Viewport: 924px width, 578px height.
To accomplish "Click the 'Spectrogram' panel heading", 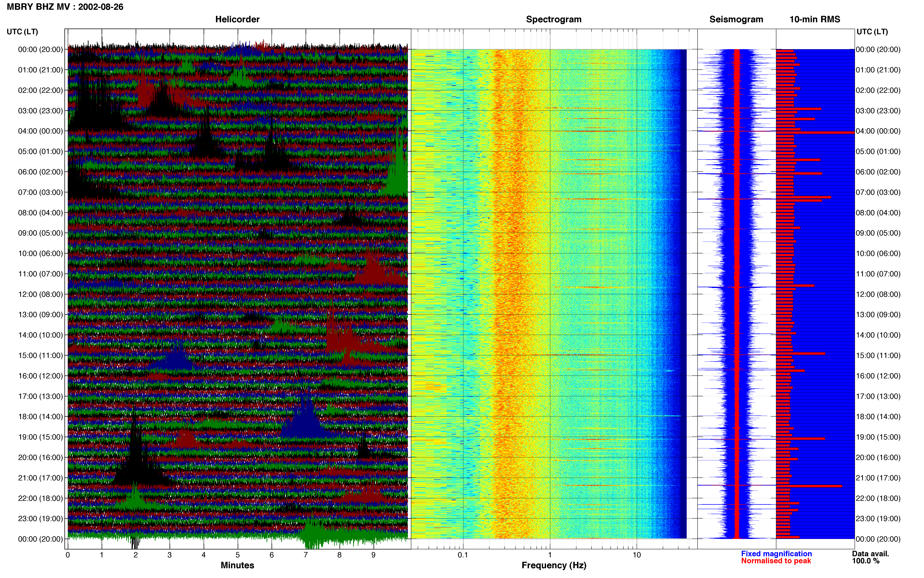I will click(554, 19).
